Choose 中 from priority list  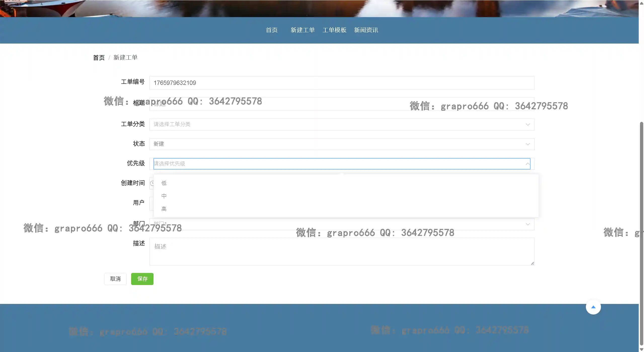point(164,196)
